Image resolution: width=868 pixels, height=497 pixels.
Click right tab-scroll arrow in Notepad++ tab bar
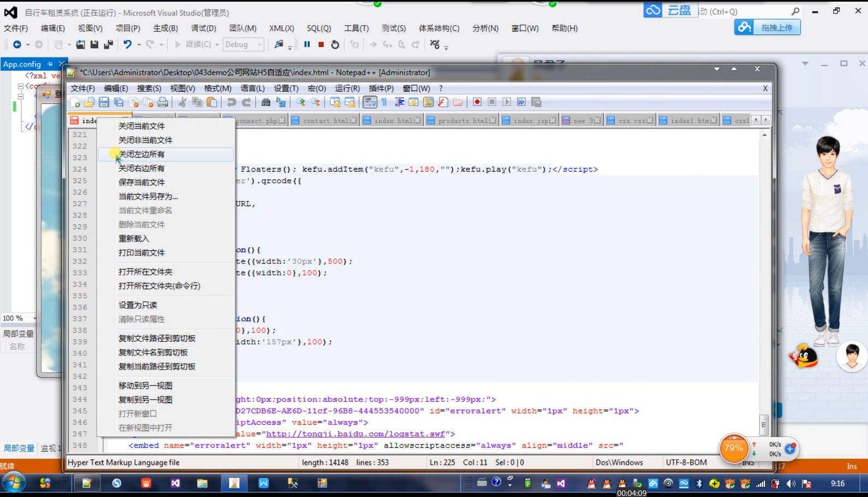point(766,120)
